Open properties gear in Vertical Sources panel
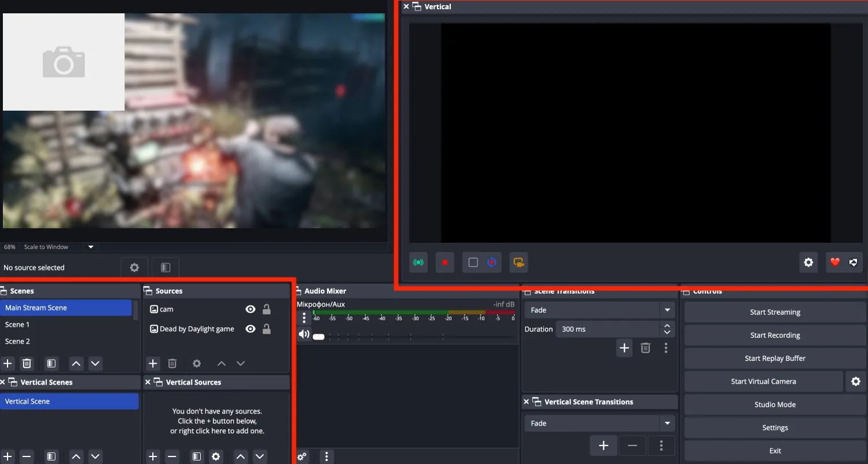Viewport: 868px width, 464px height. click(216, 456)
